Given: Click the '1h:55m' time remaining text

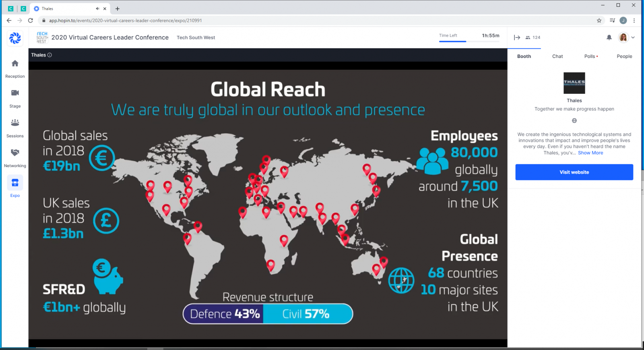Looking at the screenshot, I should [x=491, y=35].
